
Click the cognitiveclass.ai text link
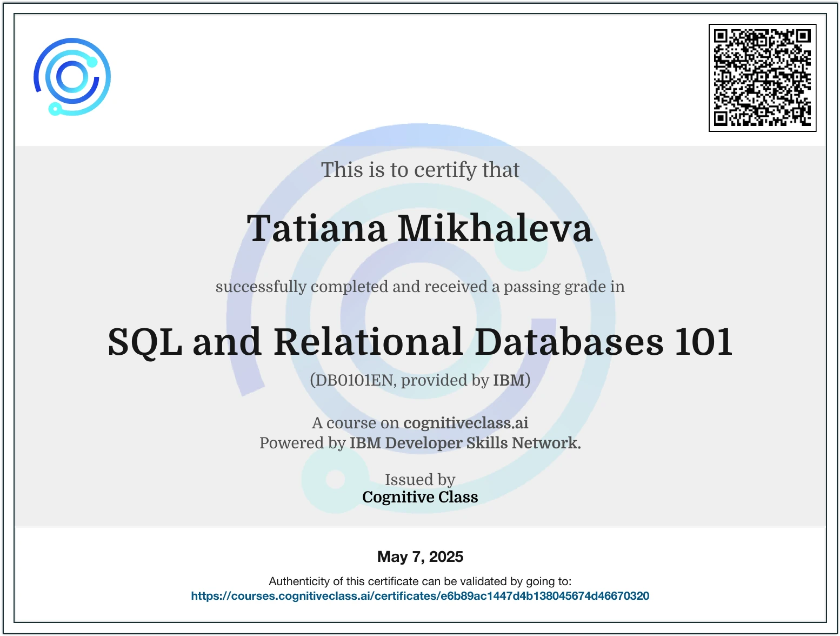pos(466,423)
